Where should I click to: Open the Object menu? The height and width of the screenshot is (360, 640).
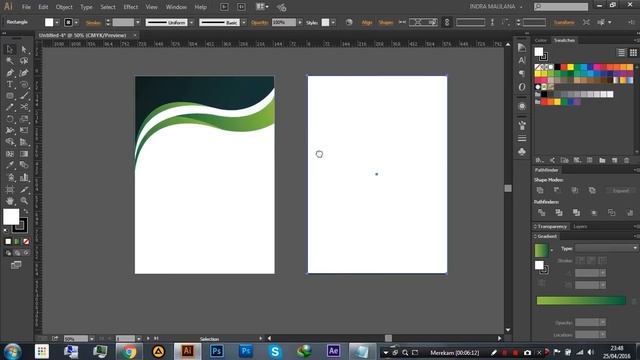pos(64,7)
